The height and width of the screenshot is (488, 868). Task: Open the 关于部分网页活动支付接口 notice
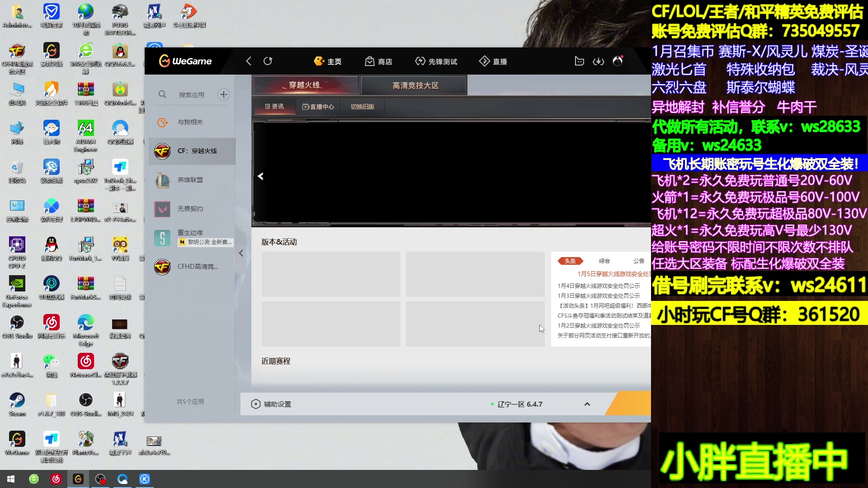pyautogui.click(x=604, y=336)
